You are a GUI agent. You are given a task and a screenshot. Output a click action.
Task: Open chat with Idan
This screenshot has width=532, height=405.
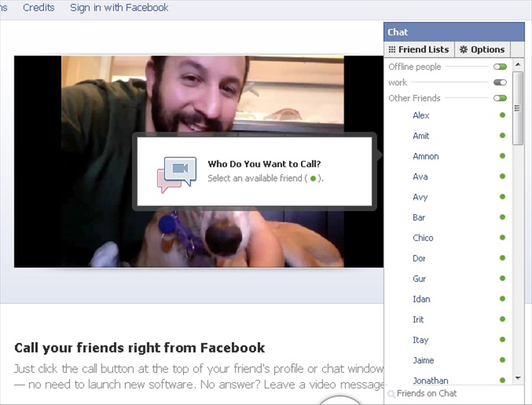421,299
